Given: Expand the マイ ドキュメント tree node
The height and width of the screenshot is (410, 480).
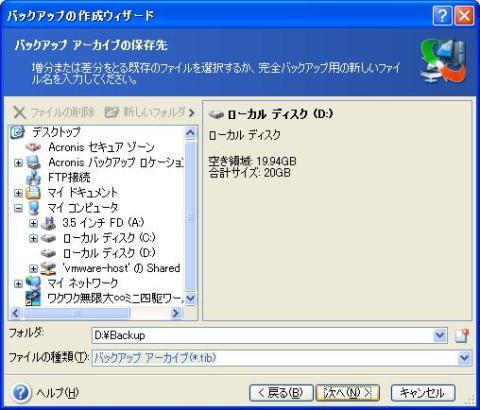Looking at the screenshot, I should pos(18,193).
